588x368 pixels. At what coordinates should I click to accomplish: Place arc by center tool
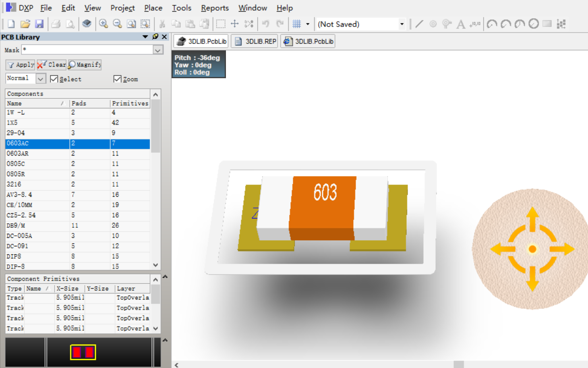pos(492,24)
